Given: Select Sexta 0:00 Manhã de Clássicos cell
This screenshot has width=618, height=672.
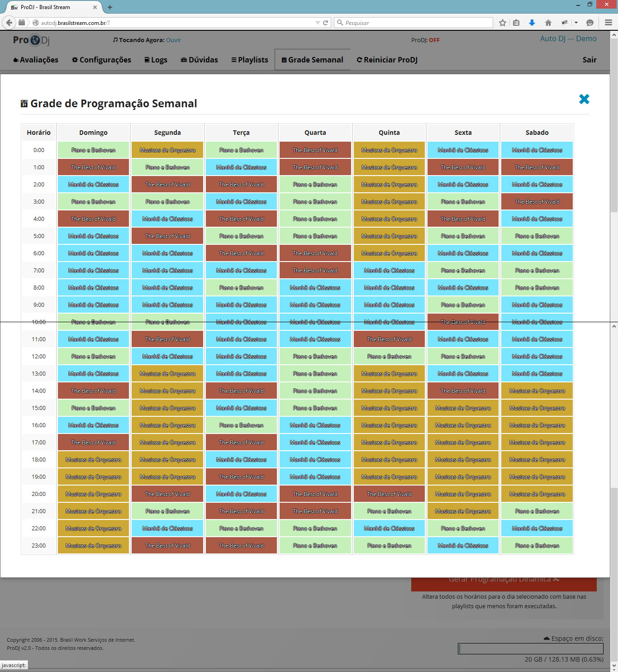Looking at the screenshot, I should pos(463,150).
